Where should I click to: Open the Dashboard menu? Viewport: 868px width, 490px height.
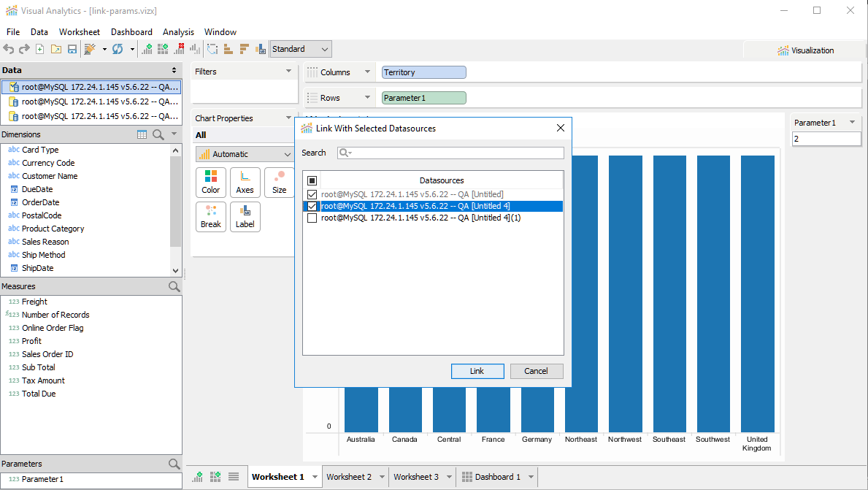pos(131,32)
